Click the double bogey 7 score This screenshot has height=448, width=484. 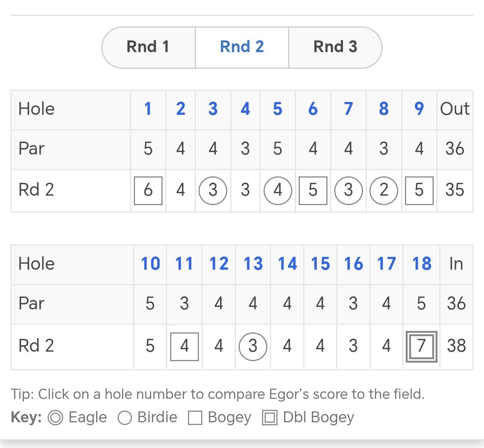pos(421,346)
